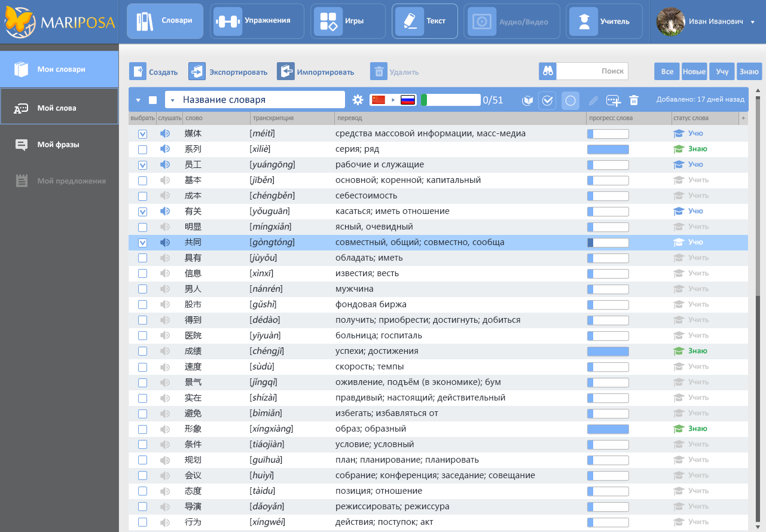Open dictionary settings gear icon

[358, 100]
